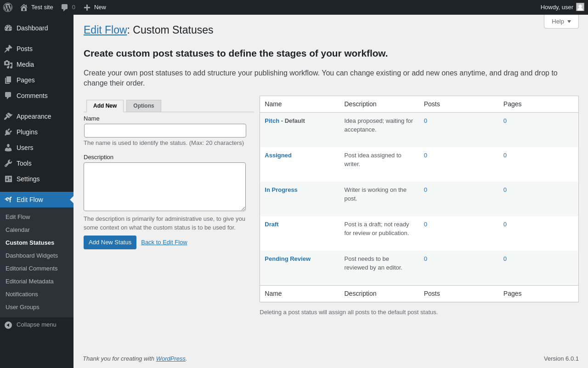Click the Media icon in sidebar
Viewport: 588px width, 368px height.
(x=8, y=64)
